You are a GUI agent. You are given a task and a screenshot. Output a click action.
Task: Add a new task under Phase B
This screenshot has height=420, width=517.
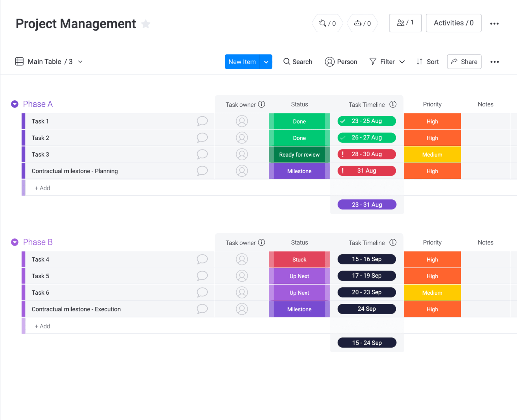click(x=42, y=326)
